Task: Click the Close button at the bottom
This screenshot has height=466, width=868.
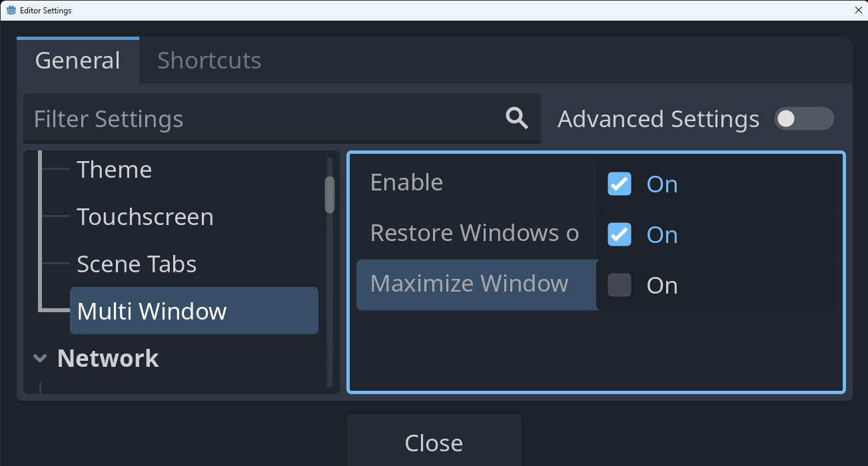Action: (434, 443)
